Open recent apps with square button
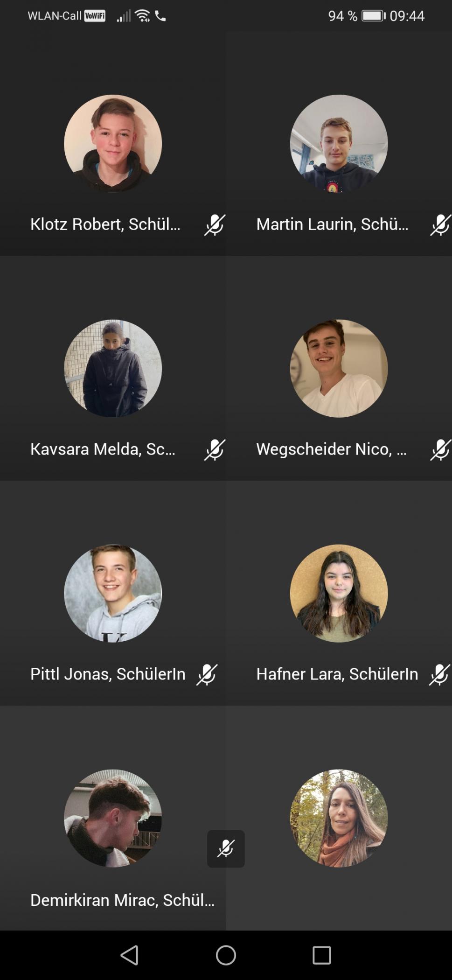The width and height of the screenshot is (452, 980). coord(321,955)
